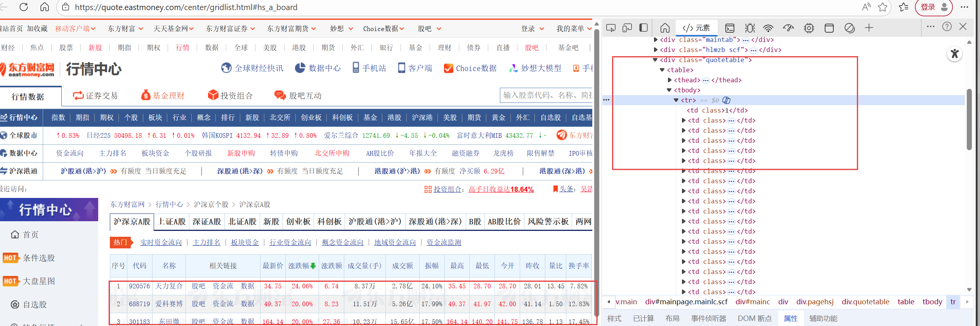Open the Performance gauge icon panel
980x326 pixels.
[x=788, y=28]
